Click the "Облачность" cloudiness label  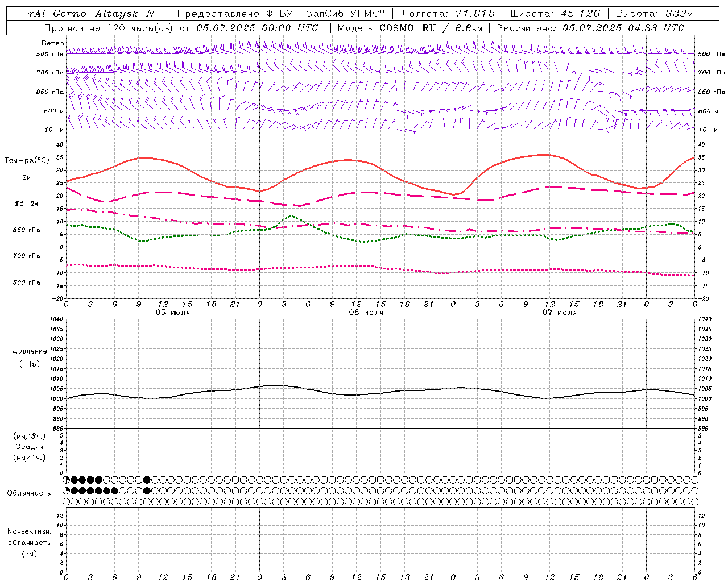29,493
